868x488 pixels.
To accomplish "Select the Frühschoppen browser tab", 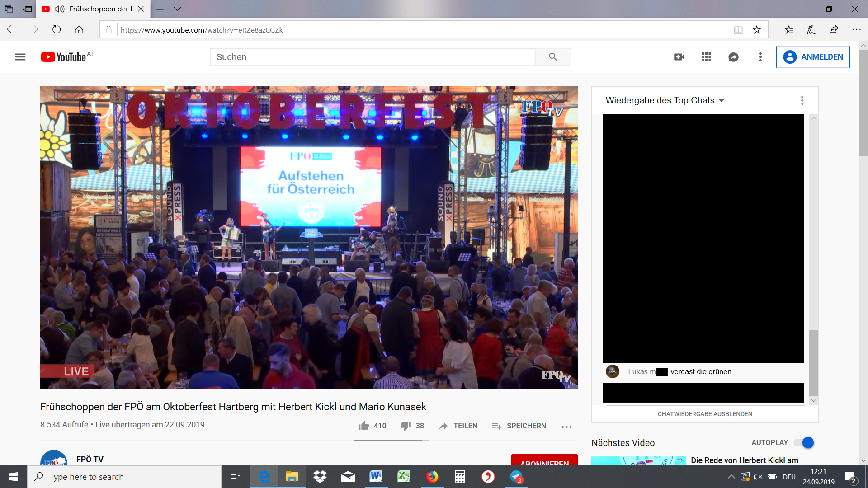I will [x=99, y=9].
